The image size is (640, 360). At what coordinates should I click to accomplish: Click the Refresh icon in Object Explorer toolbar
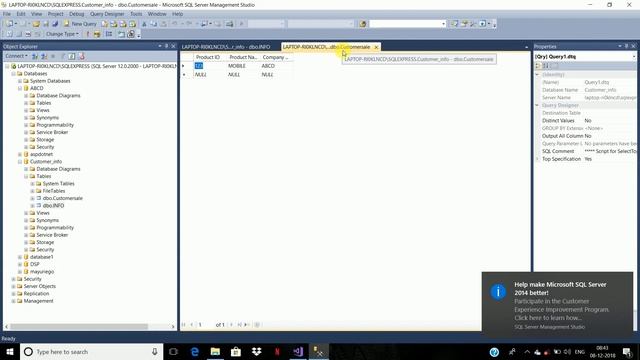point(72,56)
